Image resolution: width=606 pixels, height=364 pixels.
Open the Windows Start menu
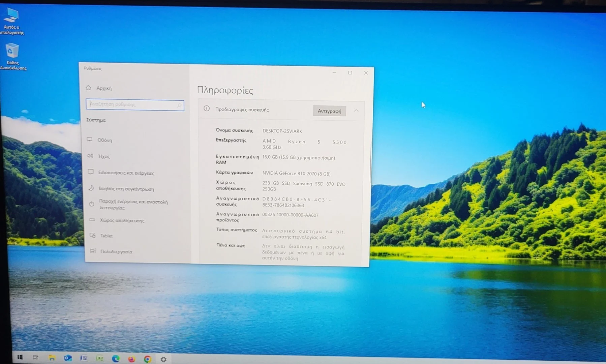point(20,357)
